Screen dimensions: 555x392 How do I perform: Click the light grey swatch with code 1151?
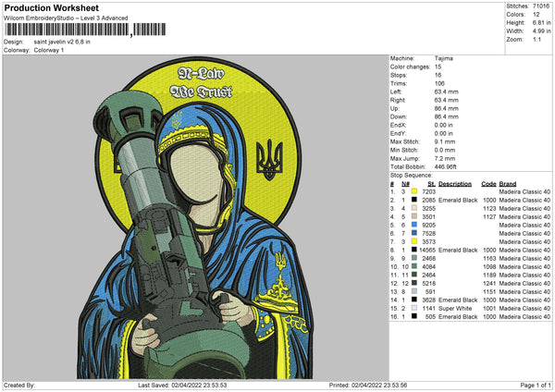[414, 291]
